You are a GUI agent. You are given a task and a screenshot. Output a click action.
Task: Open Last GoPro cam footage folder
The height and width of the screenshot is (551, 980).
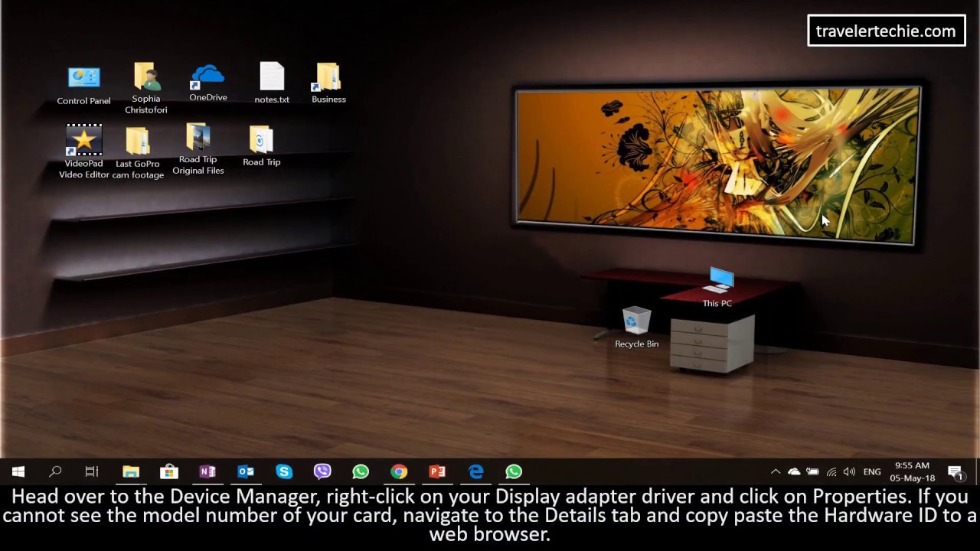pos(138,153)
